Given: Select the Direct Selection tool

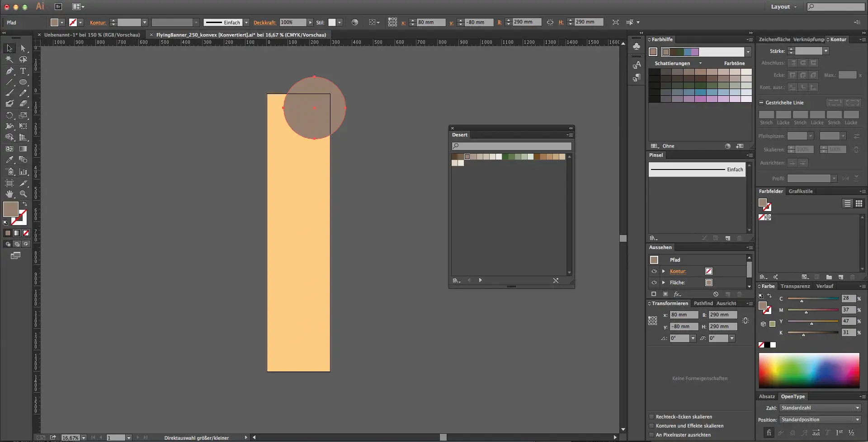Looking at the screenshot, I should point(23,48).
